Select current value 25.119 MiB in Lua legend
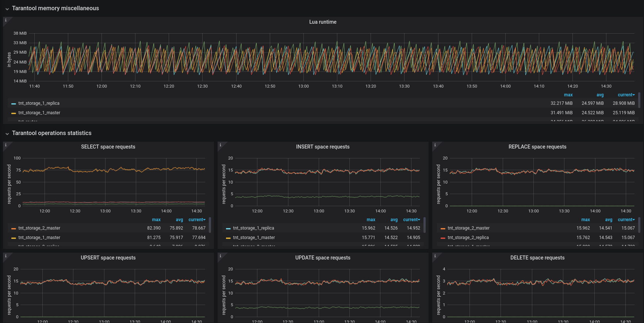 pyautogui.click(x=624, y=113)
